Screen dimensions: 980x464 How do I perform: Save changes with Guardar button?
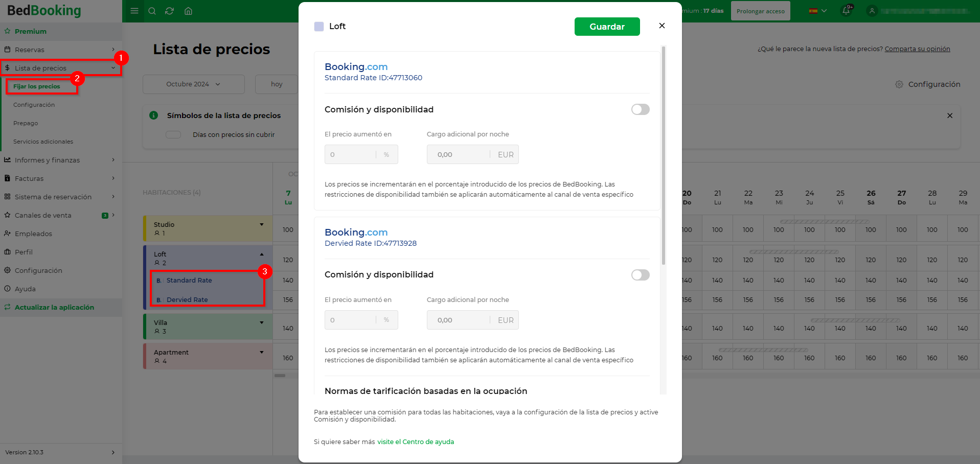[607, 27]
